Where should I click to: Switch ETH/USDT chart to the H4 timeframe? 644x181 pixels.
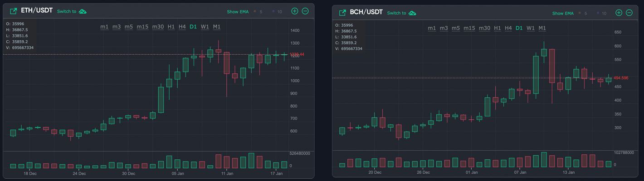182,27
